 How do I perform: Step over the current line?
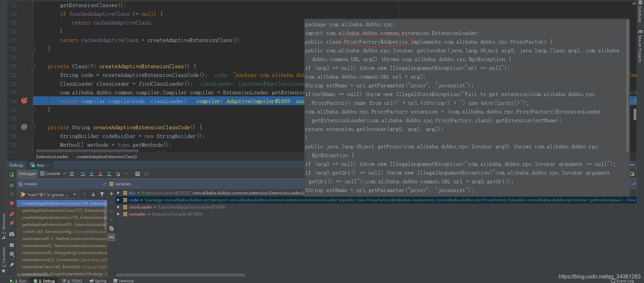[83, 174]
